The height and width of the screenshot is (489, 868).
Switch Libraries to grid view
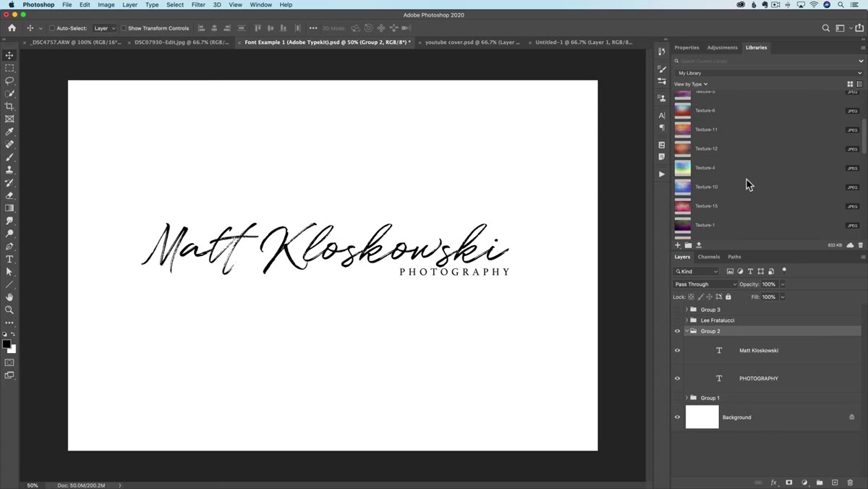(x=850, y=84)
